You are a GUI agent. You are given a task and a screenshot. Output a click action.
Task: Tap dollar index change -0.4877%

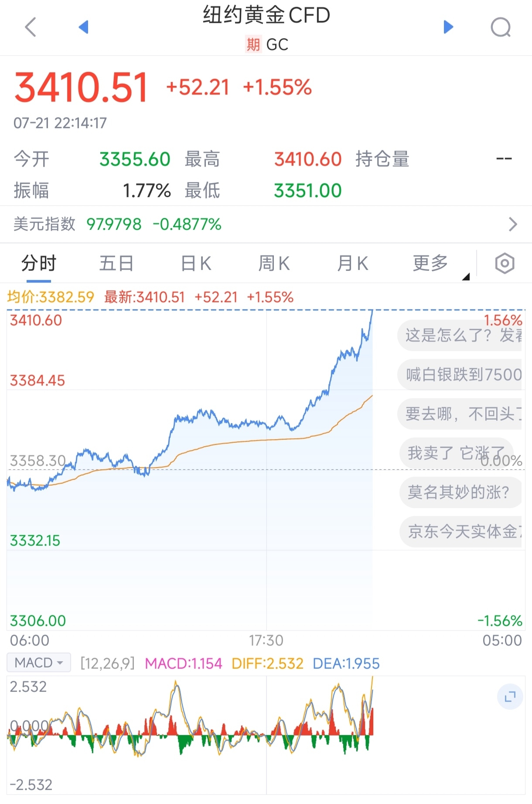coord(187,224)
